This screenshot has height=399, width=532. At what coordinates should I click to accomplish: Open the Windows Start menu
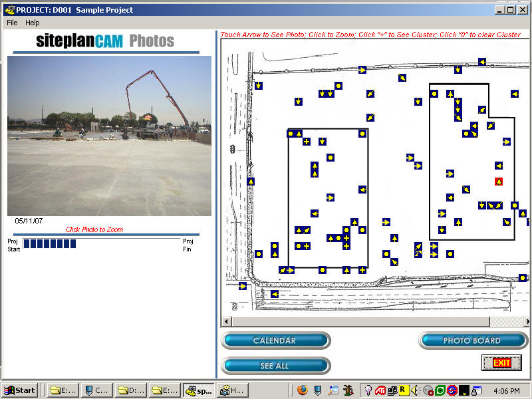pos(20,390)
